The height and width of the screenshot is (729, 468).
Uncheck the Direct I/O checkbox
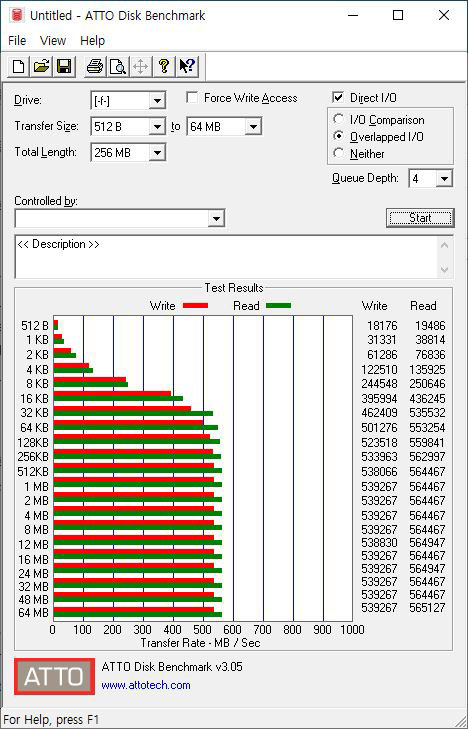pos(338,98)
